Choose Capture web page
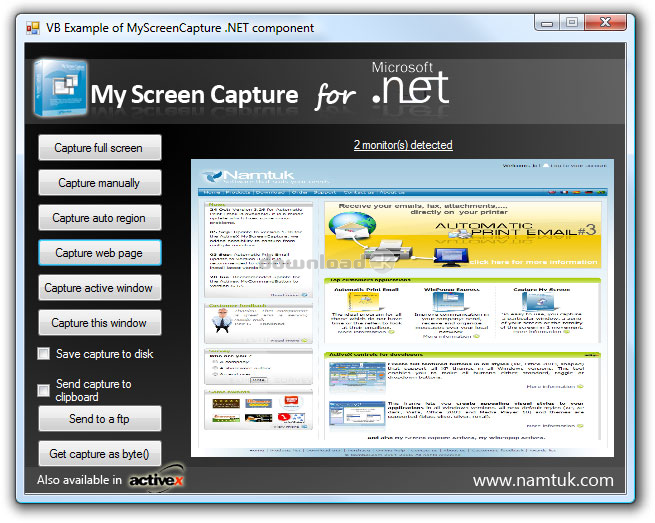This screenshot has width=655, height=523. (x=99, y=253)
